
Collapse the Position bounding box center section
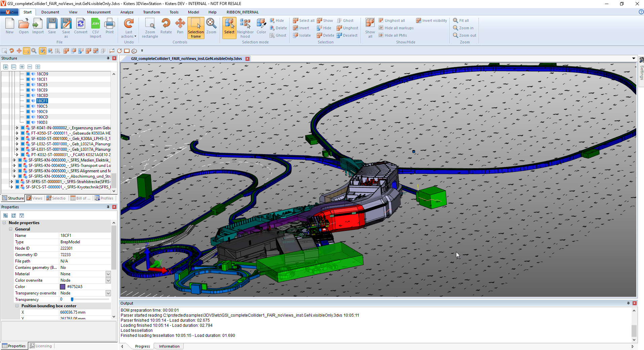coord(17,306)
